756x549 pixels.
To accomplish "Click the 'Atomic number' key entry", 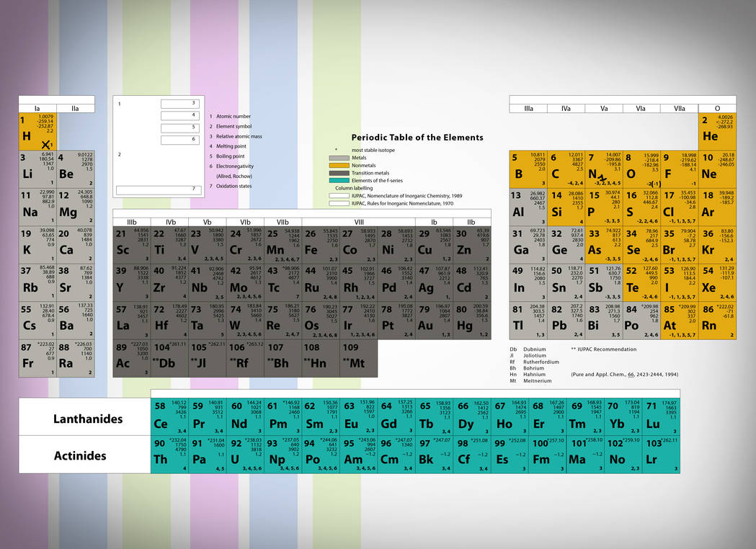I will (x=234, y=116).
